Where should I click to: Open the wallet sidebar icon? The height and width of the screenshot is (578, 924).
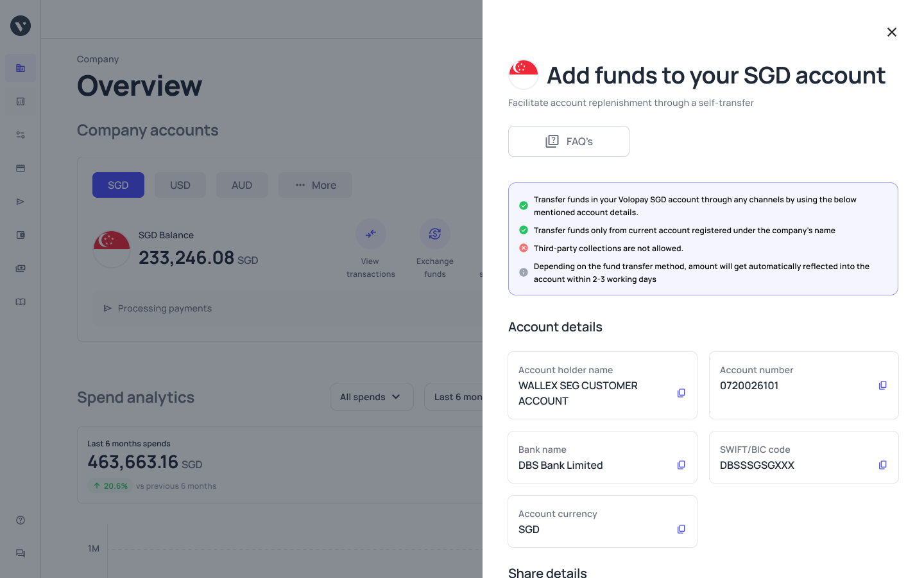point(21,235)
